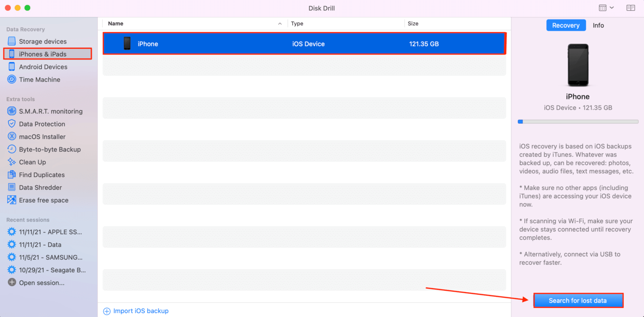Click the macOS Installer icon

click(x=12, y=137)
